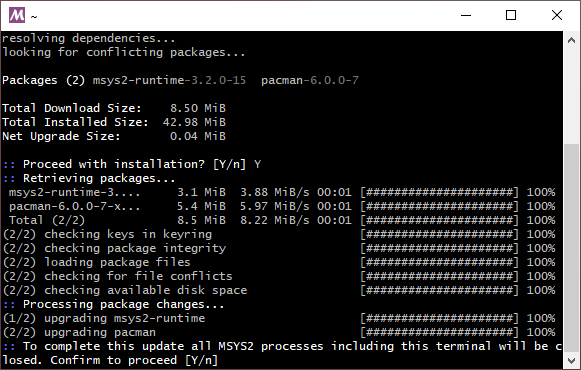Click the 'Confirm to proceed [Y/n]' prompt
This screenshot has width=581, height=370.
tap(134, 360)
